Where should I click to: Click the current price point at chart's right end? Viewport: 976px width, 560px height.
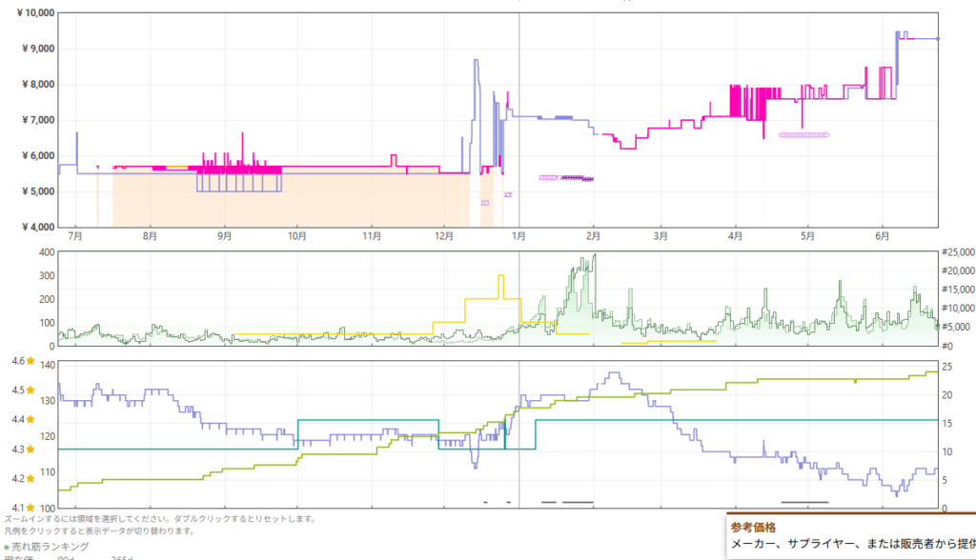click(x=938, y=39)
